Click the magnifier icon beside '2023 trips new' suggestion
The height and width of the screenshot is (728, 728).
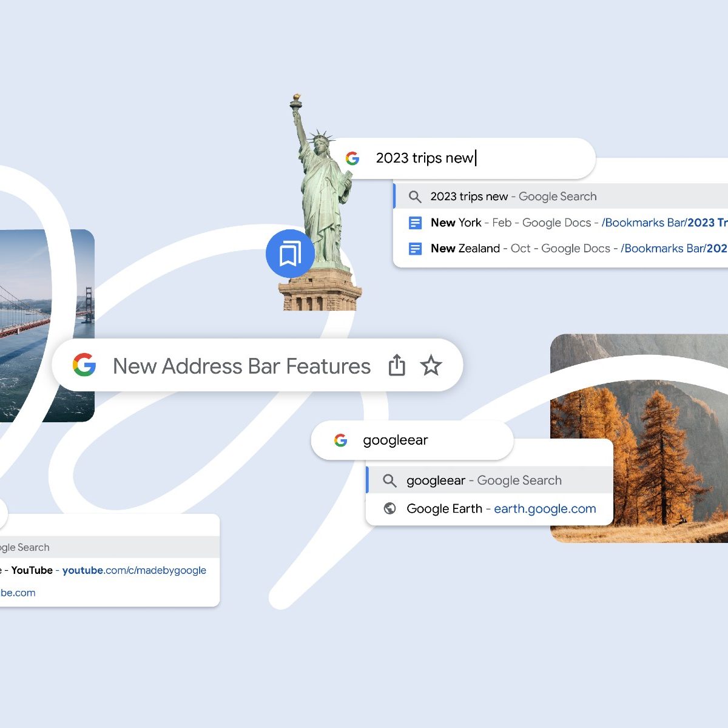pyautogui.click(x=415, y=197)
